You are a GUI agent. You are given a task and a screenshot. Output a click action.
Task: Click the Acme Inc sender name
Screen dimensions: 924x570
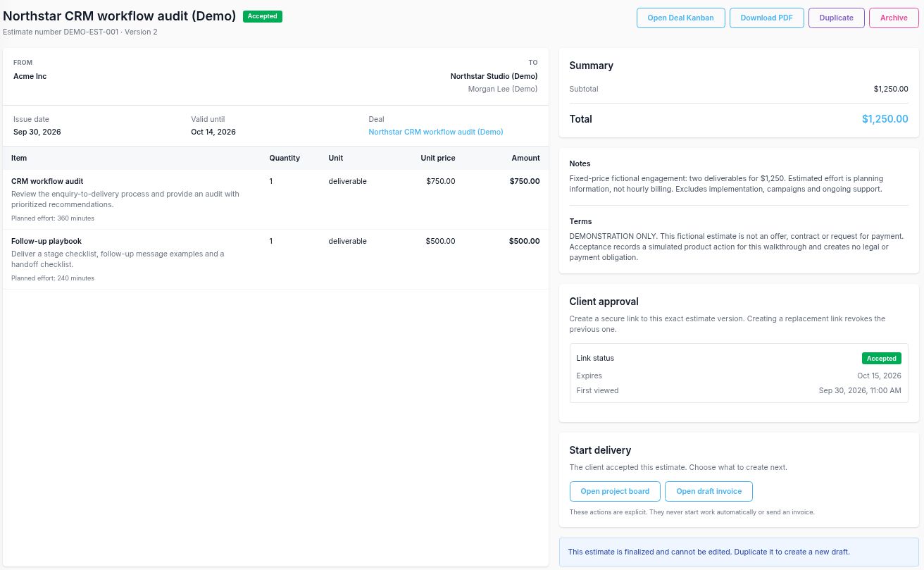tap(30, 76)
